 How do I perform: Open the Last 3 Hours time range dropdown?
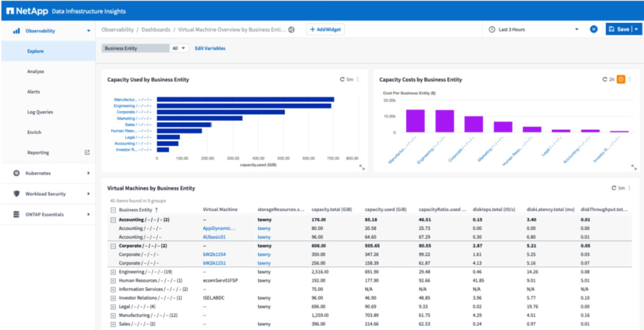pyautogui.click(x=577, y=30)
